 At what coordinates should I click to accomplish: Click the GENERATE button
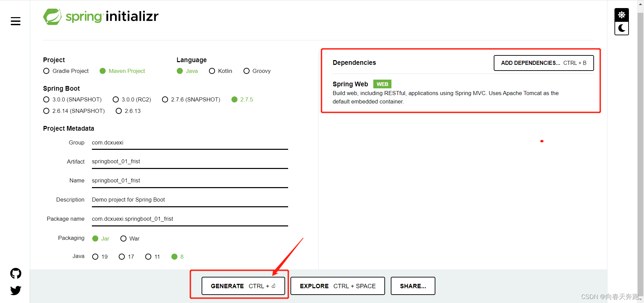243,286
